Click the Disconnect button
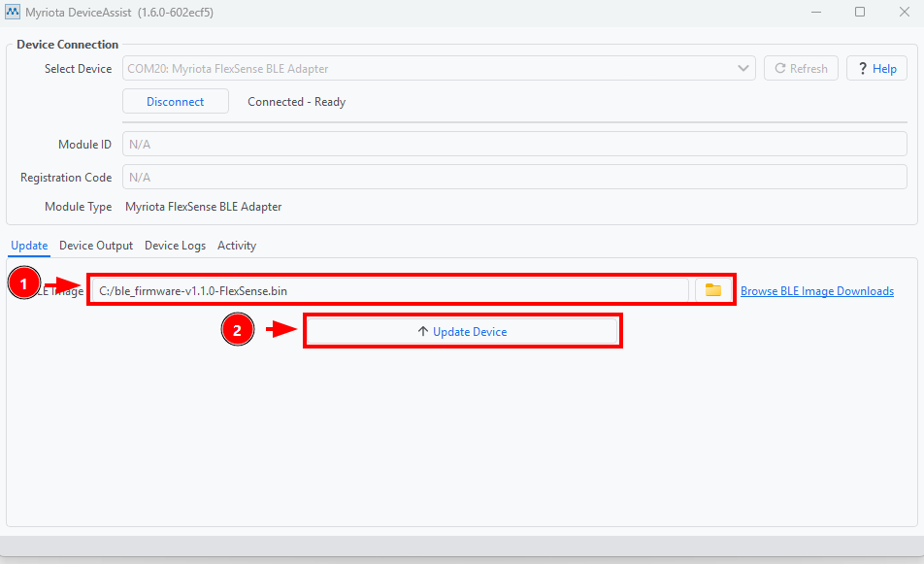The image size is (924, 564). coord(176,101)
